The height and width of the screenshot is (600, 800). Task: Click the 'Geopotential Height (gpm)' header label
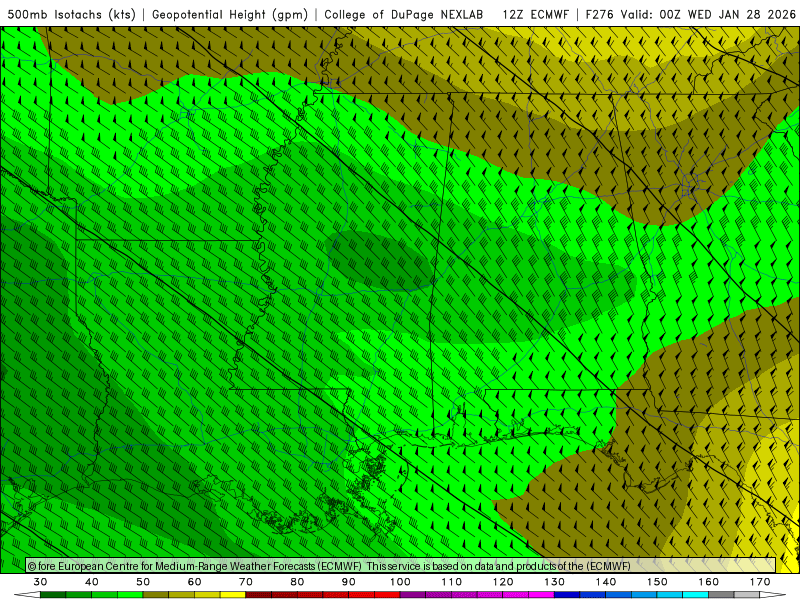click(x=230, y=15)
